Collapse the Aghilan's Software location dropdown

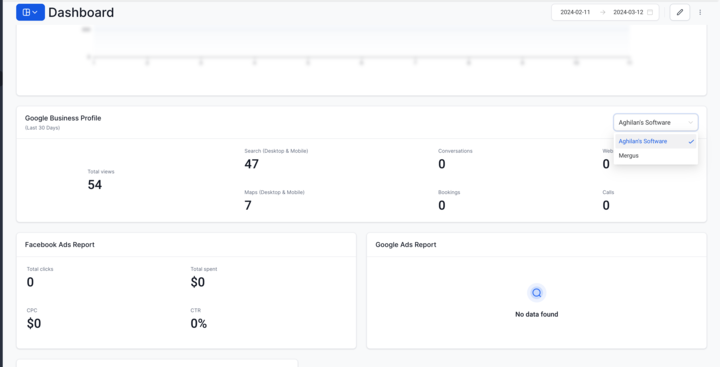(655, 123)
